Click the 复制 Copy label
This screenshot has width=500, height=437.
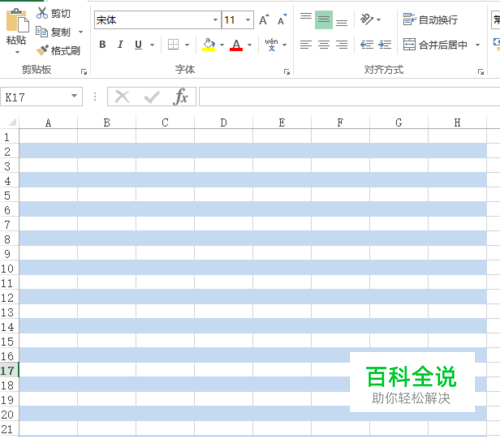tap(61, 32)
